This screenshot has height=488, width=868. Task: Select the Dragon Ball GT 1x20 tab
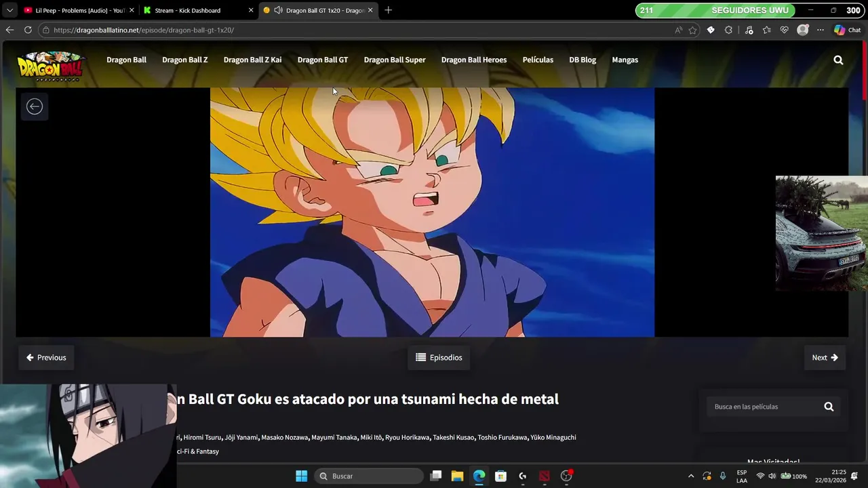319,10
